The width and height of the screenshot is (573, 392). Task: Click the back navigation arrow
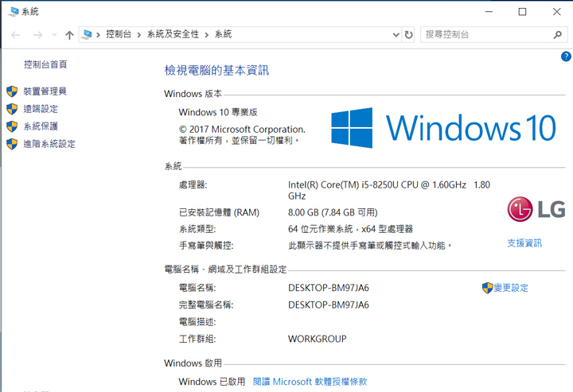[x=15, y=35]
